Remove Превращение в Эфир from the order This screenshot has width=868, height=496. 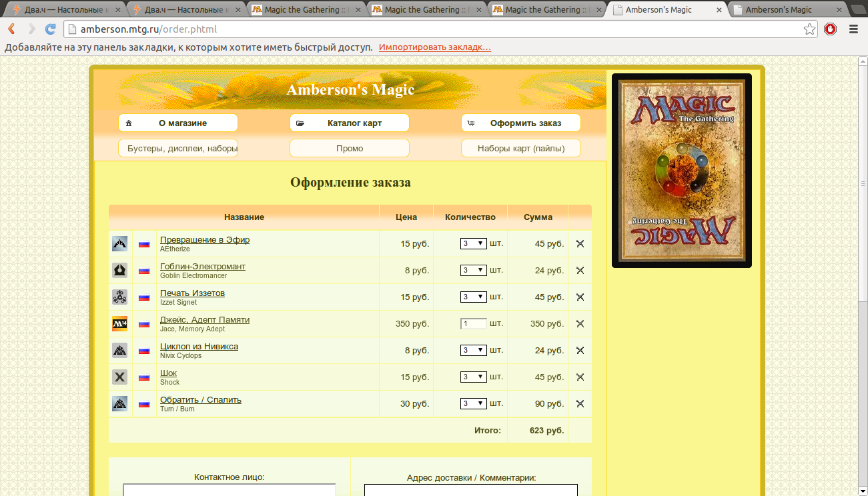(580, 244)
